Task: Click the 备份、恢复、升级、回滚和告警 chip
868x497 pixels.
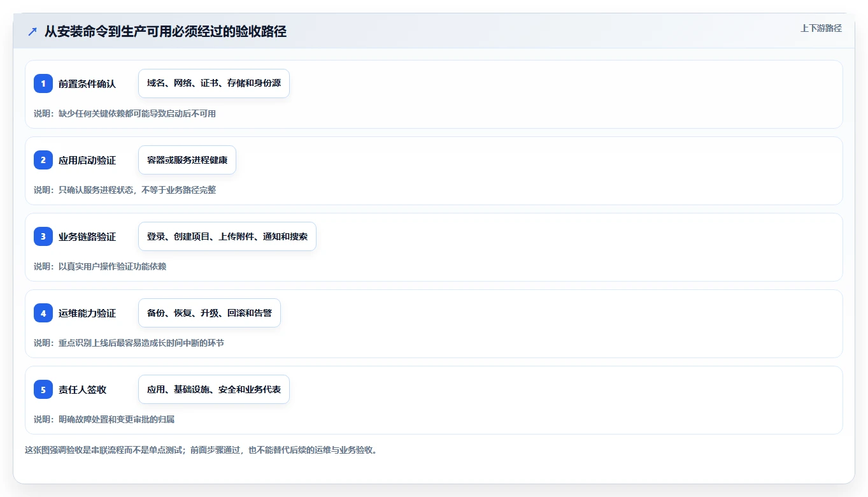Action: pos(210,313)
